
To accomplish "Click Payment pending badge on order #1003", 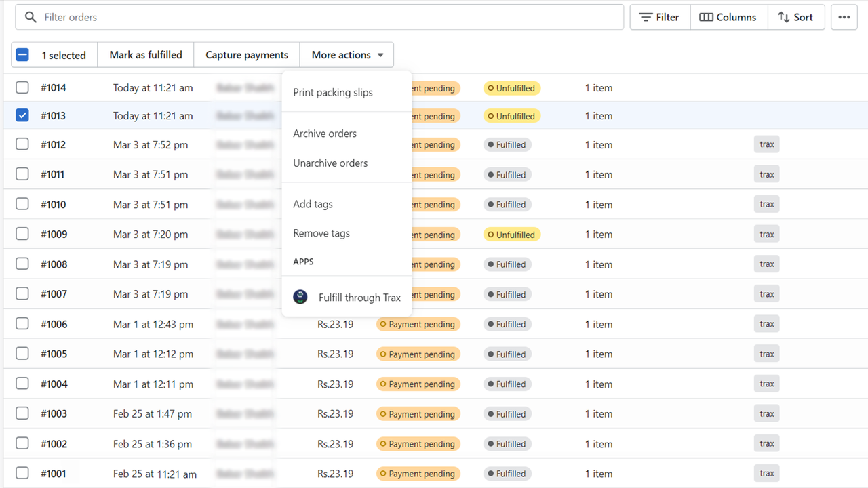I will [x=418, y=414].
